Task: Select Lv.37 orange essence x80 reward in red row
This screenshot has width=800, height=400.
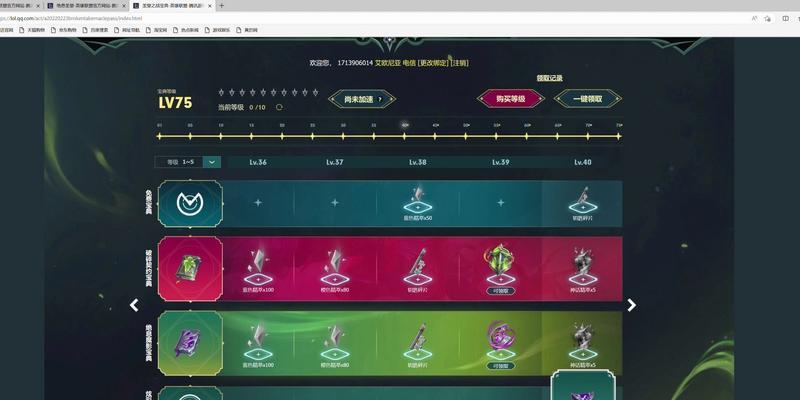Action: [335, 271]
